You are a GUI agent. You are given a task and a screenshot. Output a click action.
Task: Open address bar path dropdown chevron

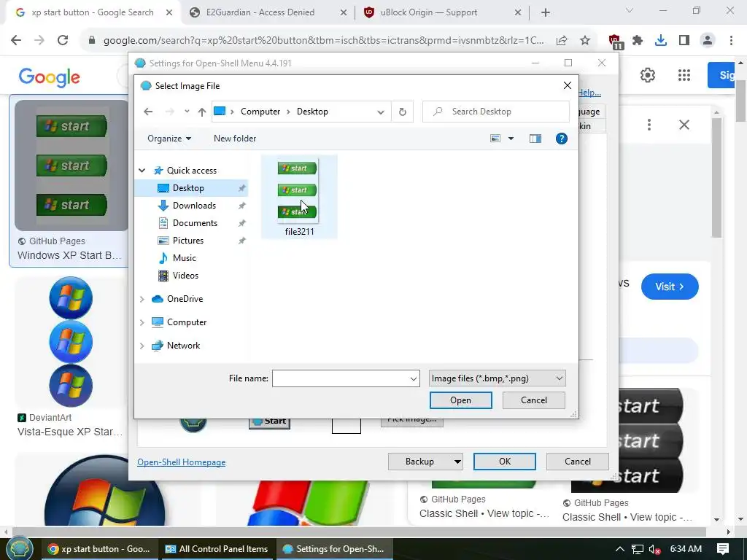[x=380, y=112]
